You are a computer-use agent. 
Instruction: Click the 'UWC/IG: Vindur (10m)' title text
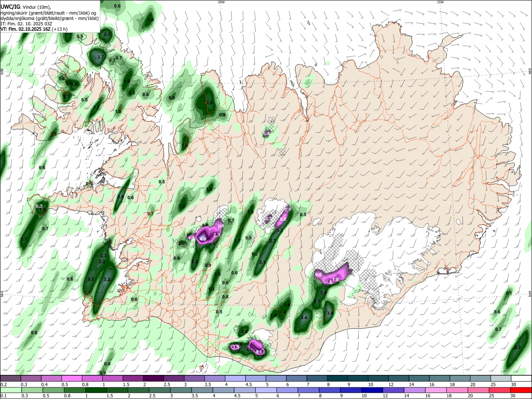[x=25, y=7]
